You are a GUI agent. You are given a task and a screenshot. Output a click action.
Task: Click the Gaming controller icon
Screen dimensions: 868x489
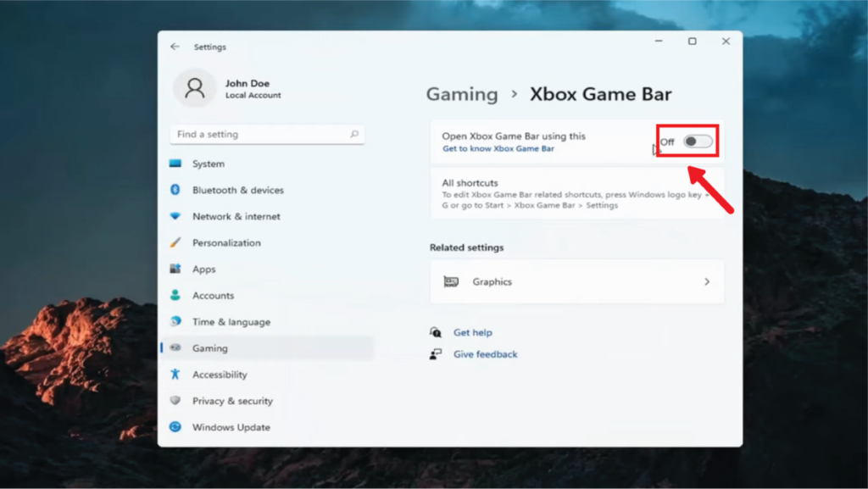[x=175, y=347]
